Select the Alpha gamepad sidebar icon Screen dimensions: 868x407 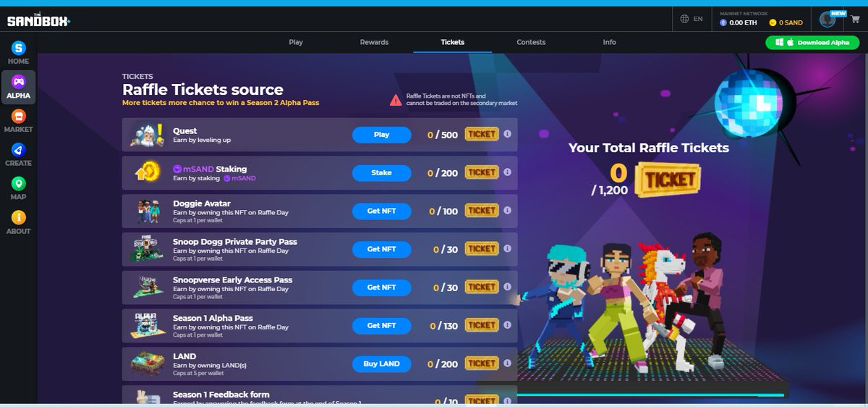pyautogui.click(x=18, y=81)
